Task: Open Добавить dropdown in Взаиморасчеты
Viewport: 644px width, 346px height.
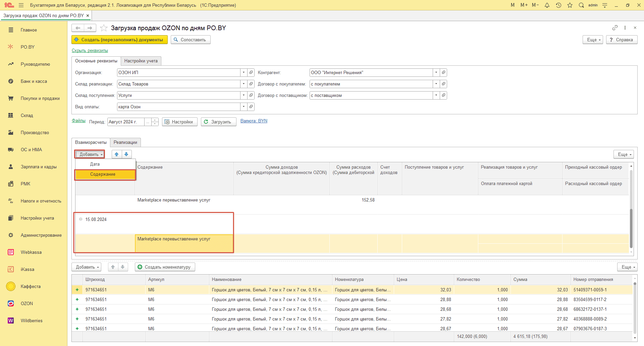Action: pos(90,154)
